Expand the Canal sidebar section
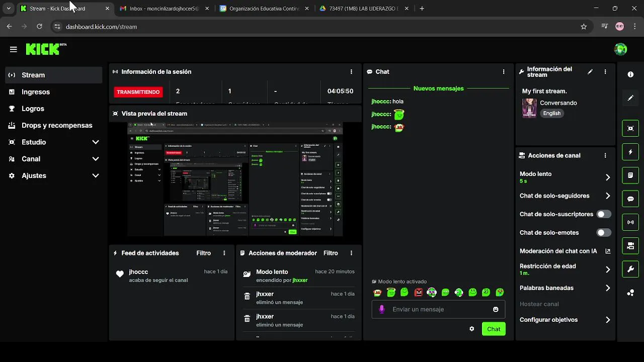 pos(96,159)
